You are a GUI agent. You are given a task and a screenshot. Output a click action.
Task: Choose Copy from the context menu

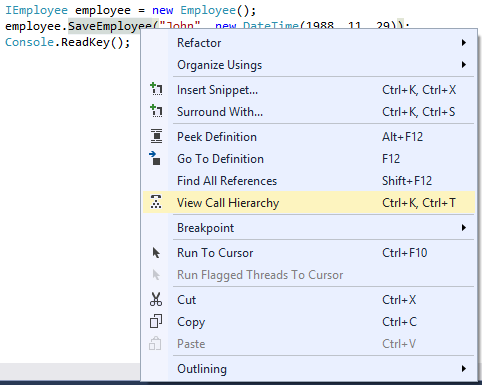[x=309, y=322]
